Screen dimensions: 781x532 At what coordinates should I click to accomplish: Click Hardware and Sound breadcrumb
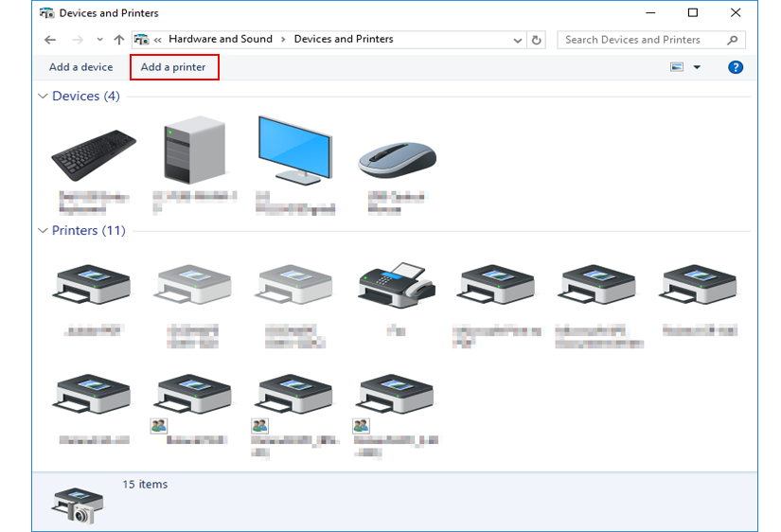(x=221, y=39)
